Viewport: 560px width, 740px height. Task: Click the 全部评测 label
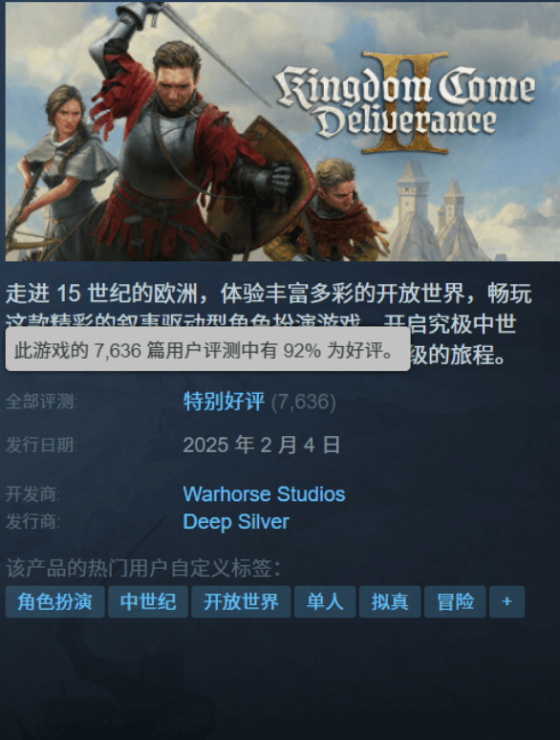pos(41,403)
